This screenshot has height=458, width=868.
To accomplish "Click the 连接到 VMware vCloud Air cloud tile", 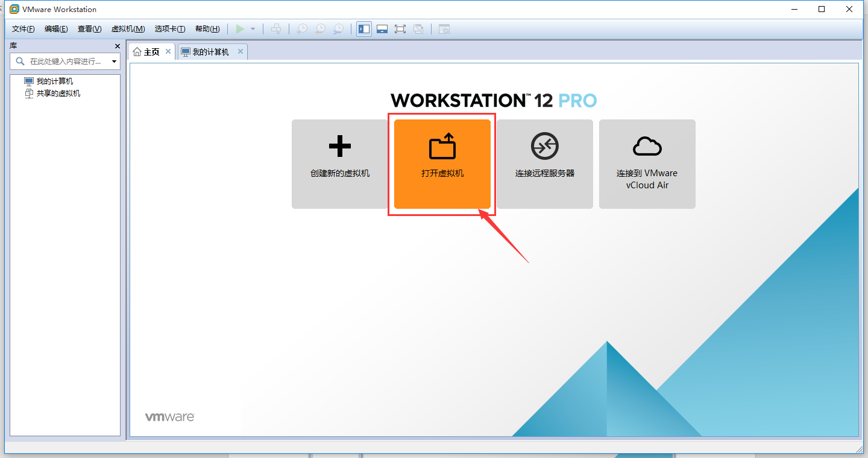I will point(647,164).
